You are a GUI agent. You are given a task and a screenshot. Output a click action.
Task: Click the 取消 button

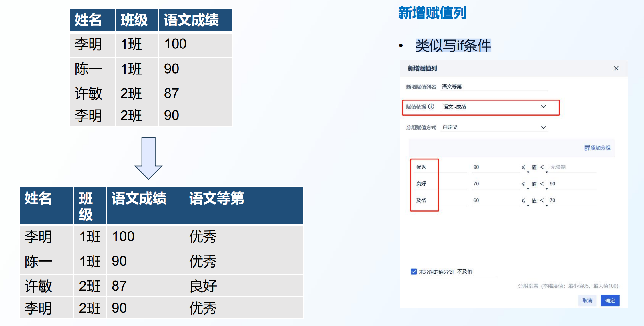[587, 300]
